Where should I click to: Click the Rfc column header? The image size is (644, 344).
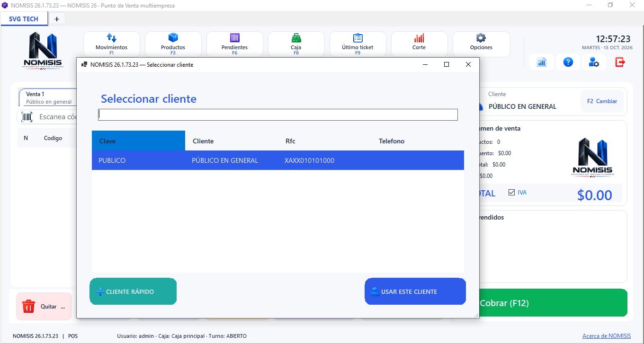click(325, 141)
